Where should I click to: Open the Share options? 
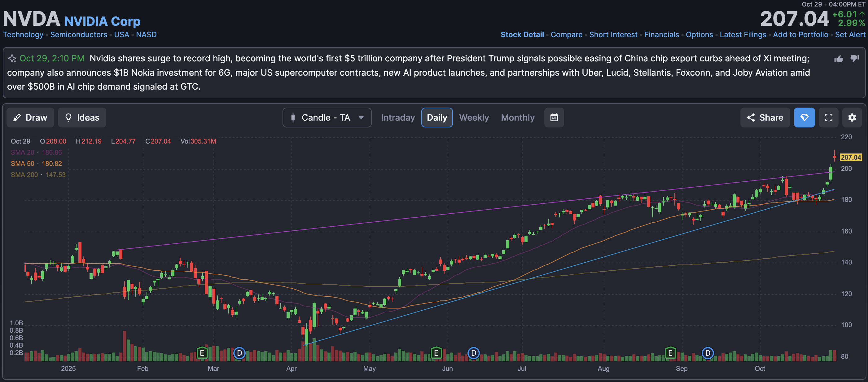tap(765, 117)
